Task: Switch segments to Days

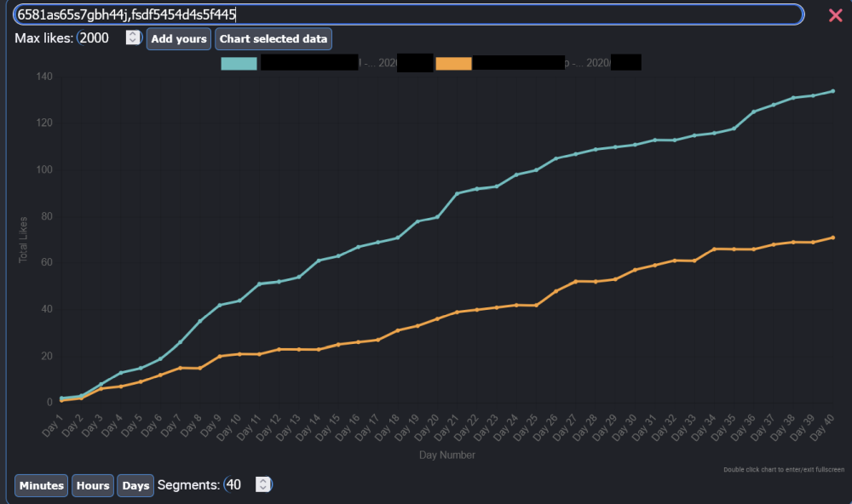Action: (135, 485)
